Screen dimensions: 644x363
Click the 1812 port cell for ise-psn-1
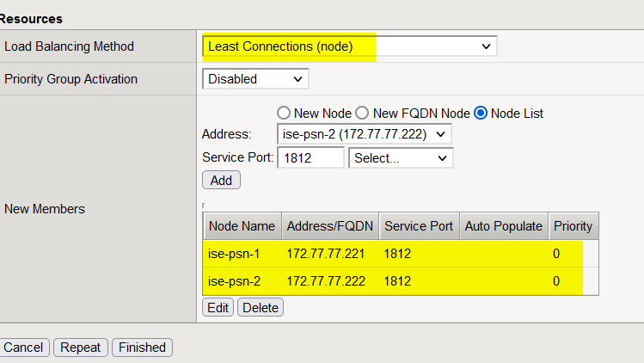[x=397, y=254]
